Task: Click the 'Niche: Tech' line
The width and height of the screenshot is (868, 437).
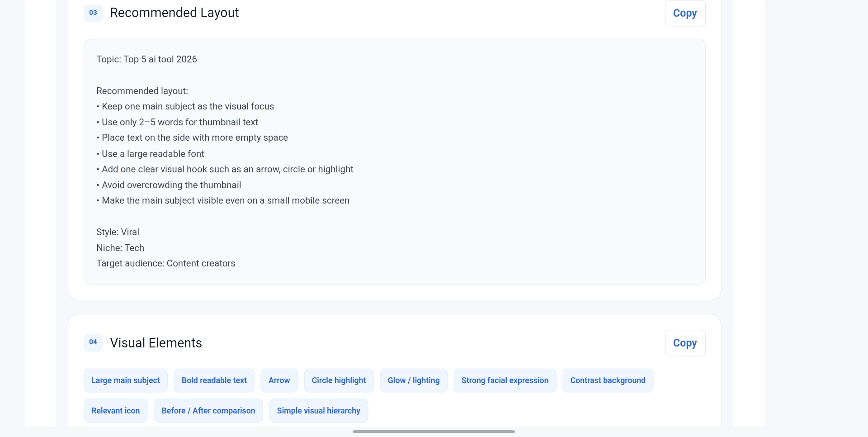Action: pyautogui.click(x=120, y=248)
